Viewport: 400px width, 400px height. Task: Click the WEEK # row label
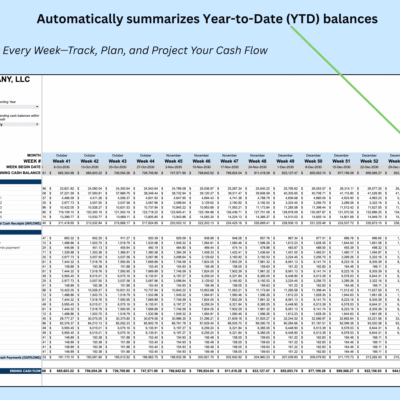tap(32, 161)
